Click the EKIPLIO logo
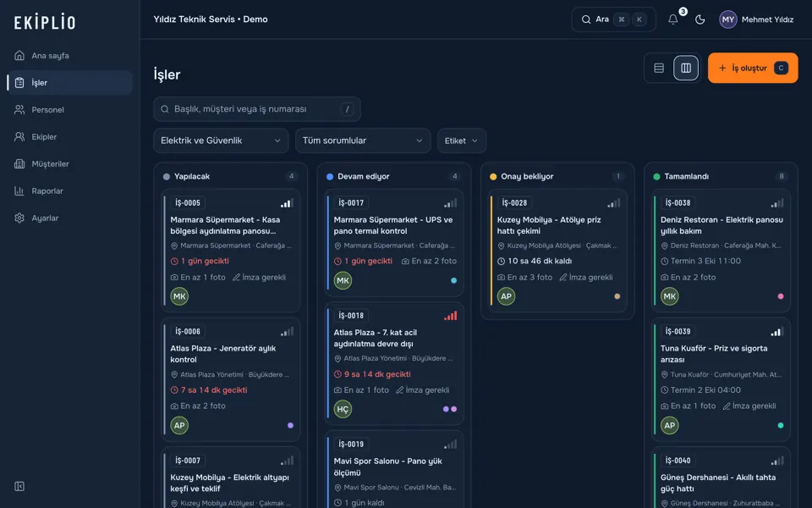 click(45, 22)
